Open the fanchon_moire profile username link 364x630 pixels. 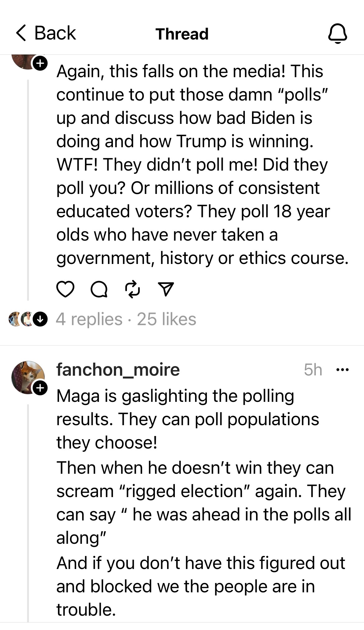click(x=118, y=370)
